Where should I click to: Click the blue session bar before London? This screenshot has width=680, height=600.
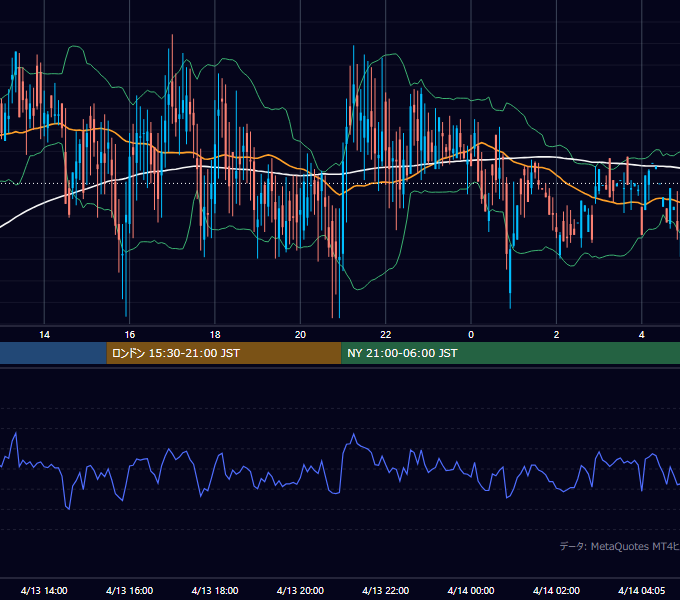[53, 353]
